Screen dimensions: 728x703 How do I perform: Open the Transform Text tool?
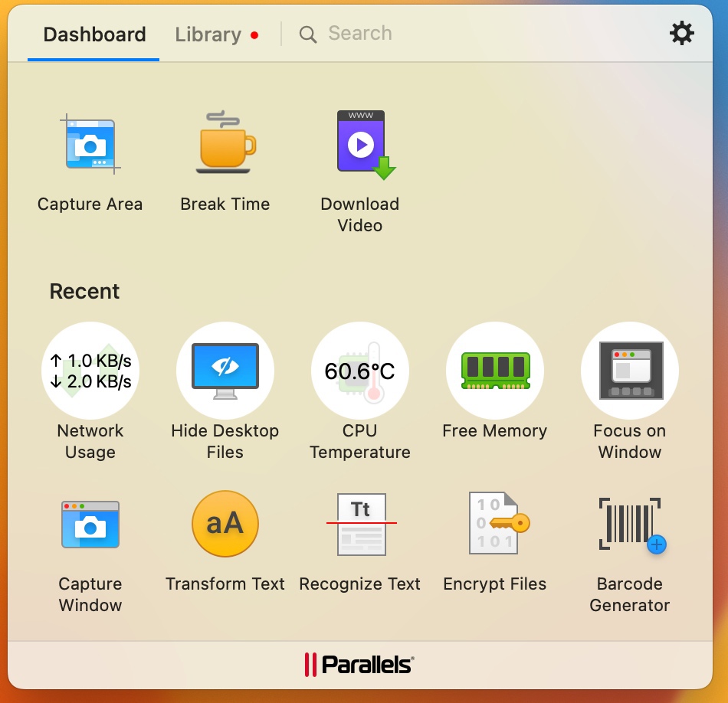[x=225, y=525]
